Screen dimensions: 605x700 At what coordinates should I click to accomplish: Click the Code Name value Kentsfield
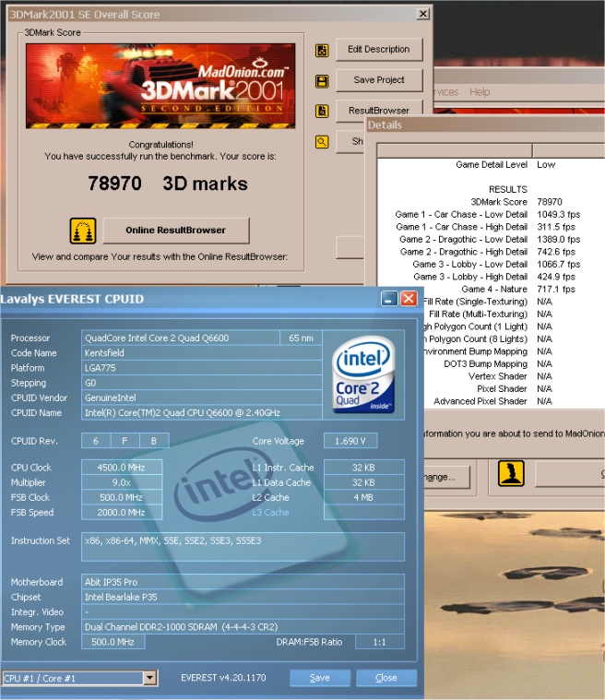pyautogui.click(x=201, y=352)
